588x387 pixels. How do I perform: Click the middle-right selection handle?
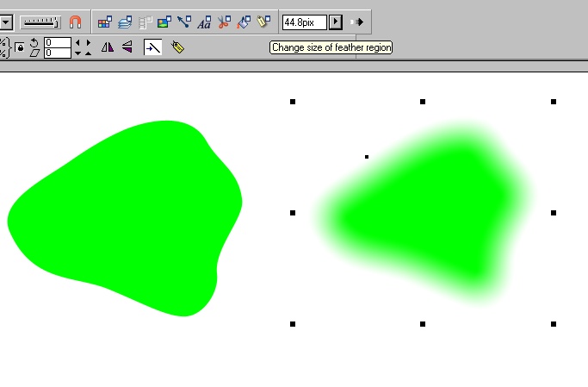554,213
